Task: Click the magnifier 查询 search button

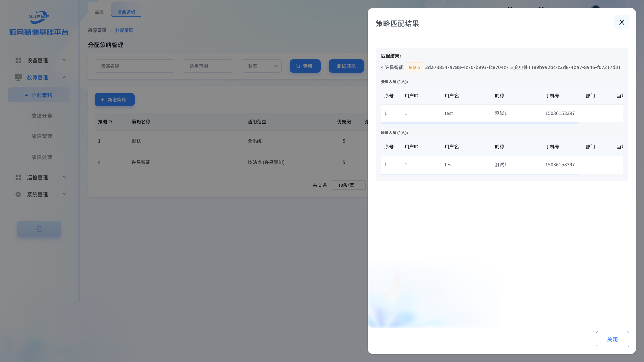Action: click(x=305, y=66)
